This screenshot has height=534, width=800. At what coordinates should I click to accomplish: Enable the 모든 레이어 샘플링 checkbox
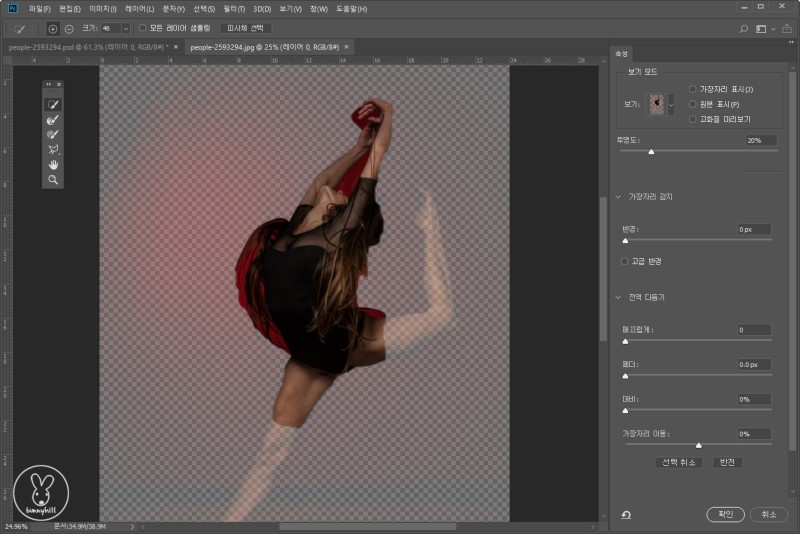(x=142, y=29)
